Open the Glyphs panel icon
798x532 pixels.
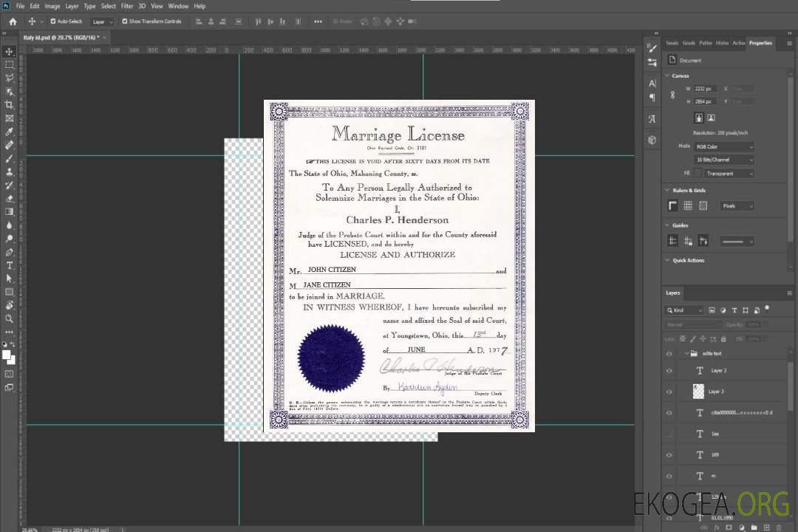click(x=652, y=119)
